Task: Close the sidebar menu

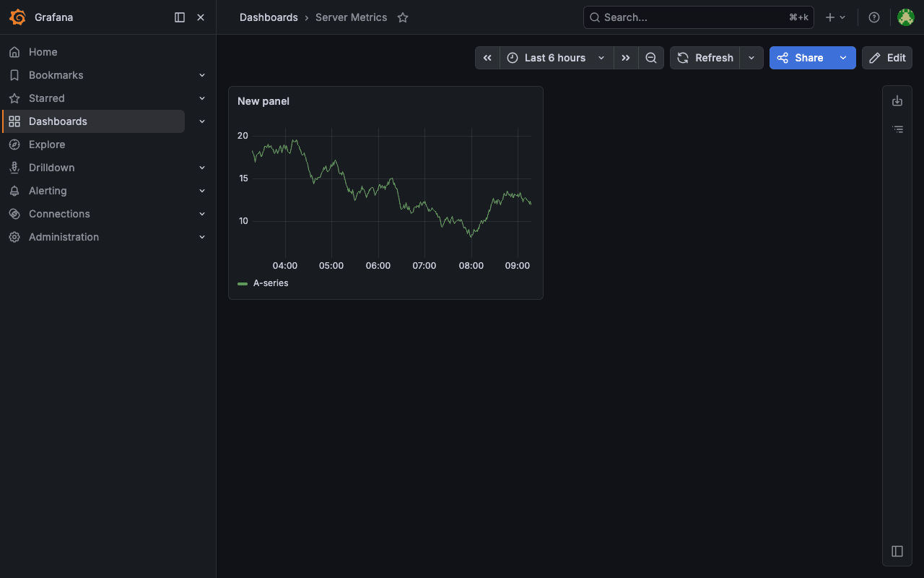Action: coord(201,17)
